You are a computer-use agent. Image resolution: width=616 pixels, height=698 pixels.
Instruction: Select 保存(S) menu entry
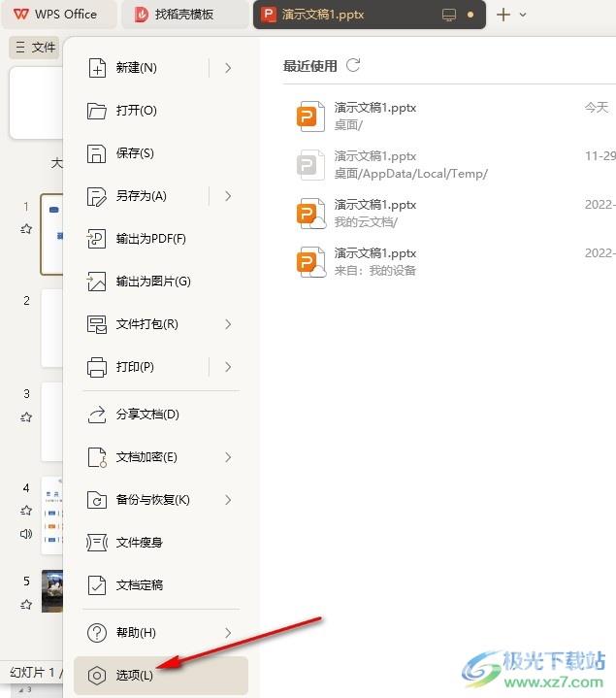coord(161,153)
